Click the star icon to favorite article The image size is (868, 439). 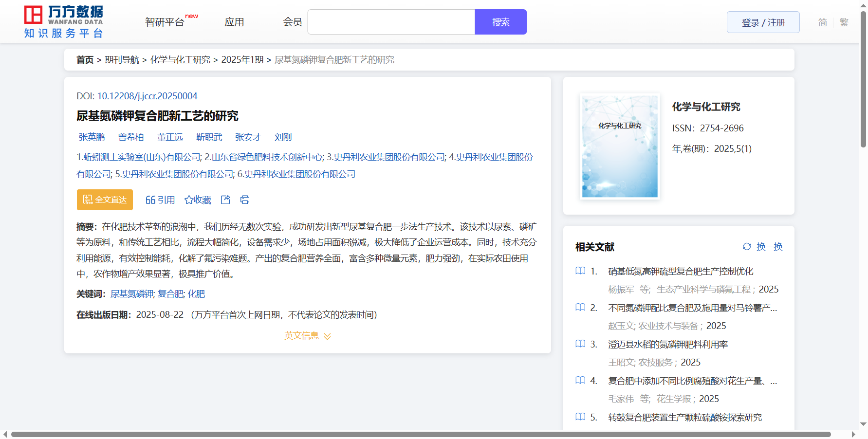click(x=189, y=200)
